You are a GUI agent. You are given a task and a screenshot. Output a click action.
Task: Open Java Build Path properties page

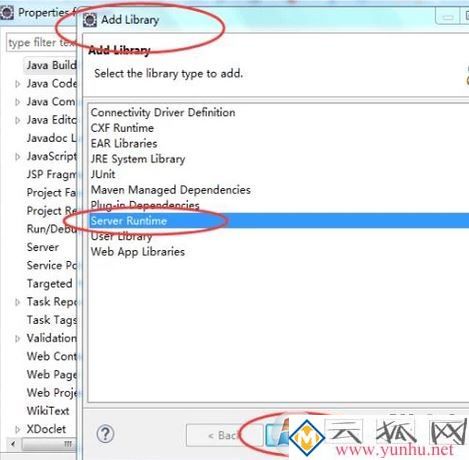(x=51, y=65)
